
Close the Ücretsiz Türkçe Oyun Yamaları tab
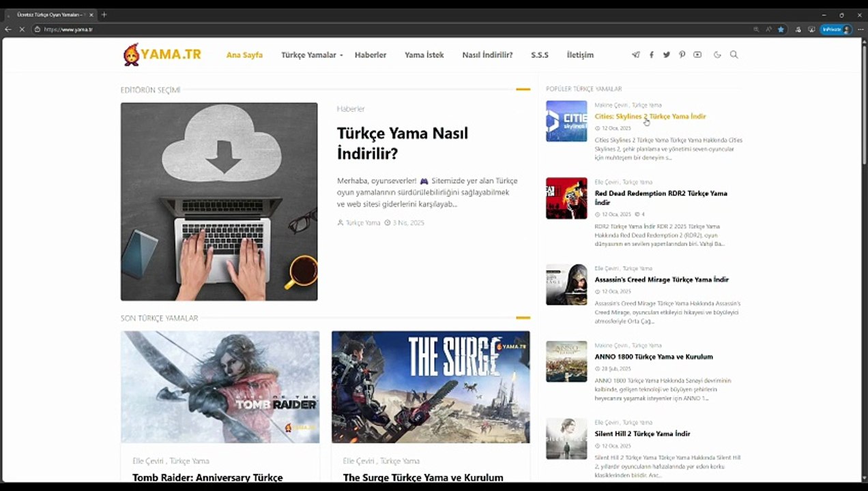click(91, 14)
